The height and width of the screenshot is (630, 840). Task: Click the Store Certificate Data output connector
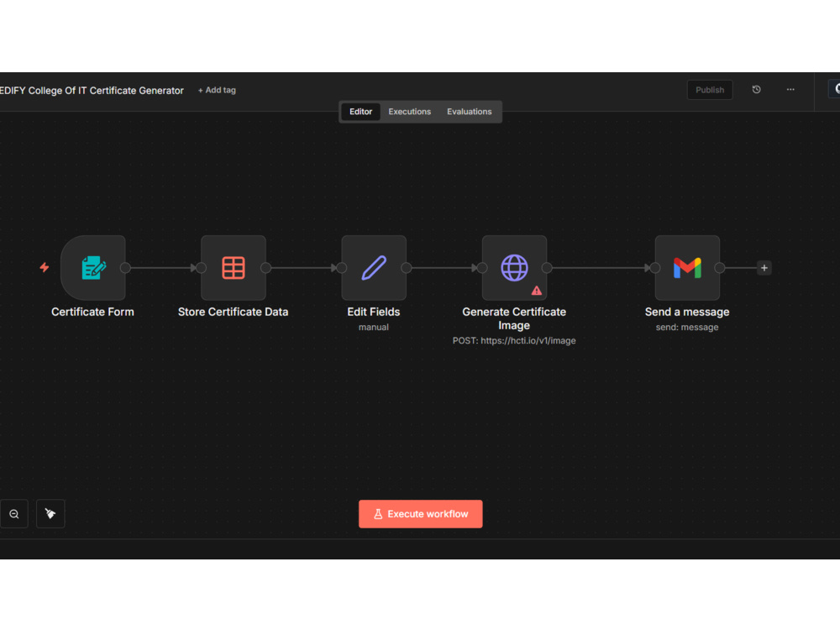coord(265,268)
